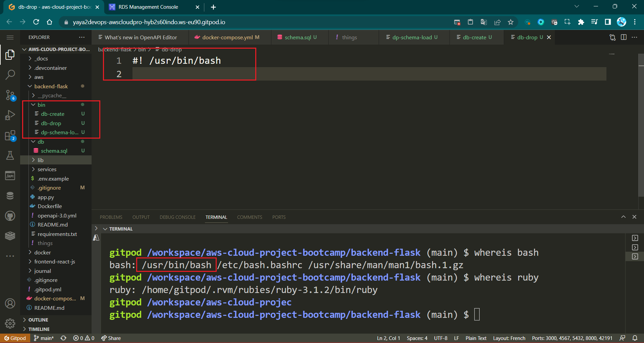
Task: Switch to db-create editor tab
Action: point(477,37)
